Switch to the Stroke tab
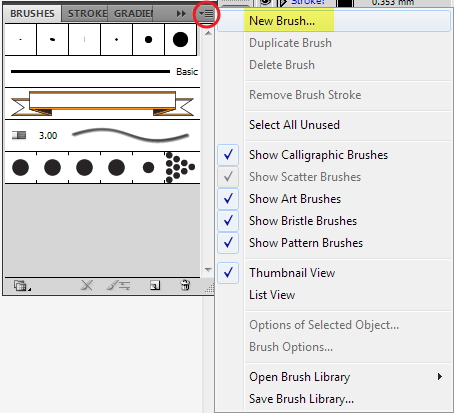454x413 pixels. (87, 14)
